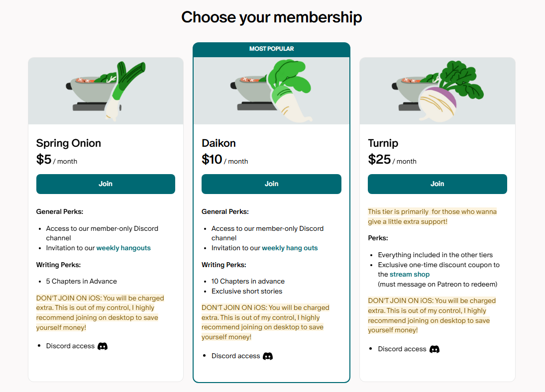
Task: Join the $5 Spring Onion tier
Action: (106, 184)
